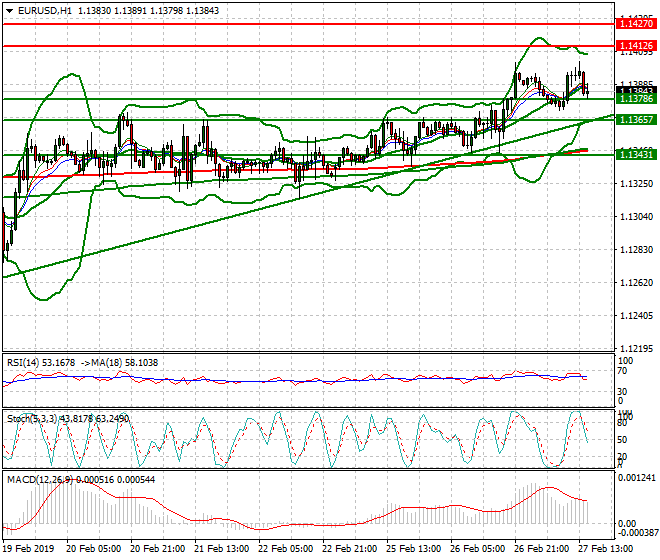Select the RSI 70 level scale value
The height and width of the screenshot is (560, 660).
point(623,371)
